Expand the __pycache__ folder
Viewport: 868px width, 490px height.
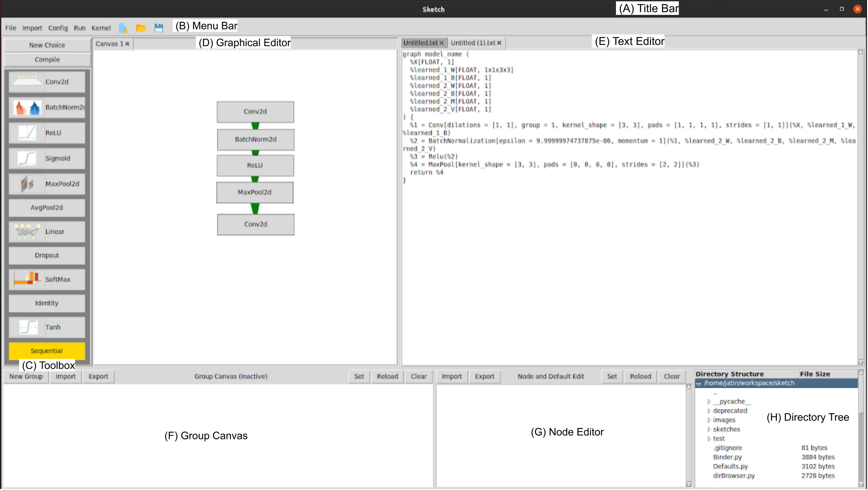click(709, 402)
